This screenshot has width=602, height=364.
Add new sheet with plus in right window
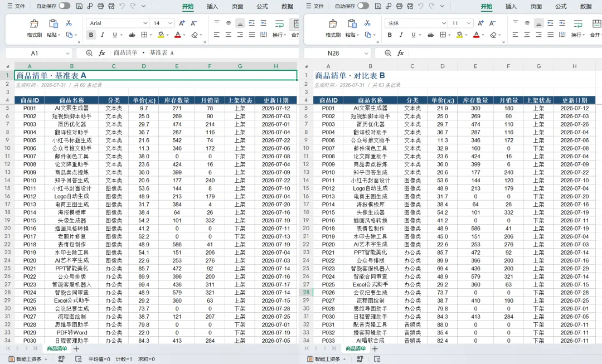pyautogui.click(x=375, y=348)
